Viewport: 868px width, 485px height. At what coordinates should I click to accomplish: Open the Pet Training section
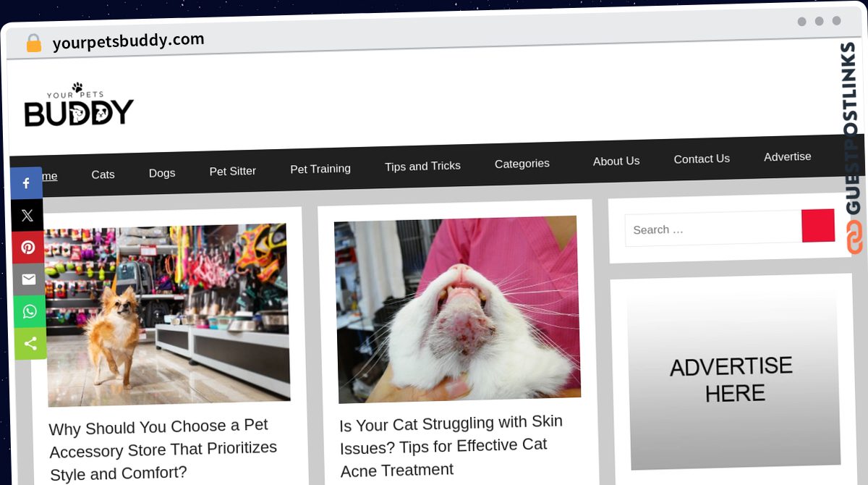(320, 169)
